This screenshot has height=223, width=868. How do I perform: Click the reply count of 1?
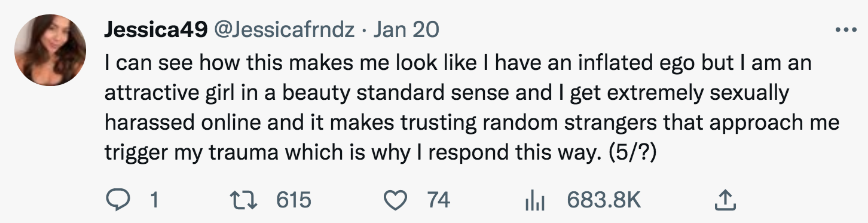click(x=154, y=200)
